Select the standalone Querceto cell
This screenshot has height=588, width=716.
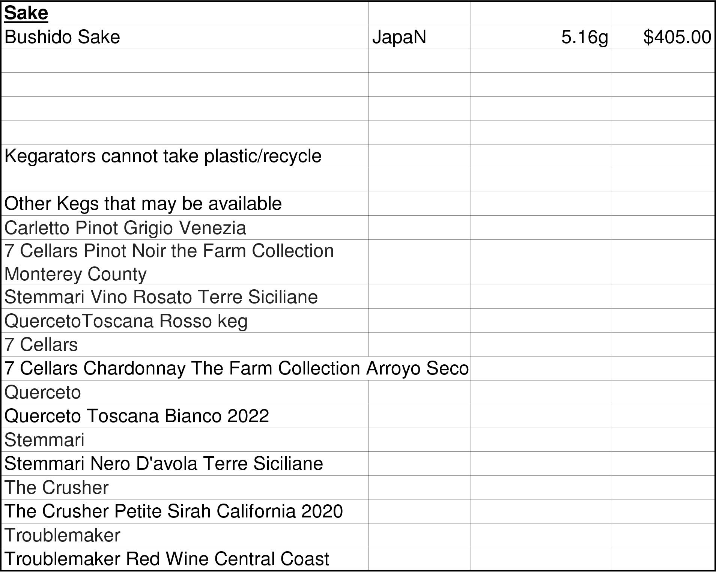(x=43, y=392)
